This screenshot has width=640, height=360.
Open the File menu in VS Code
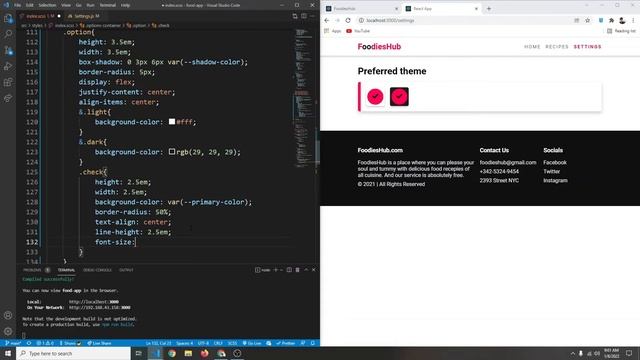pos(18,5)
